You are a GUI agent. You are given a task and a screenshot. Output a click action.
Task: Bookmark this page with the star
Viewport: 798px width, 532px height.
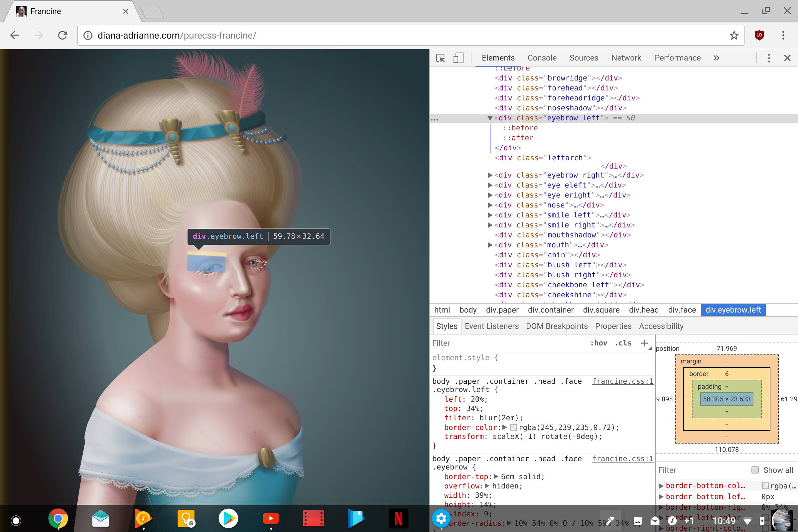coord(734,35)
